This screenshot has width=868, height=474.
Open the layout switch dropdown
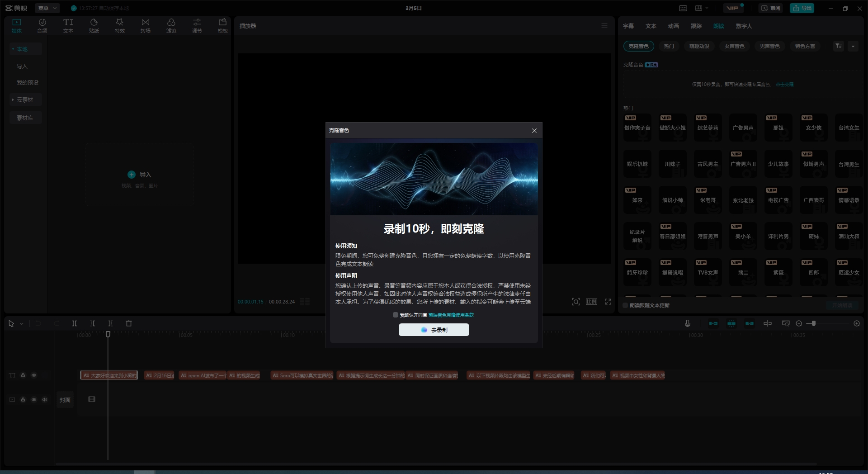pyautogui.click(x=701, y=8)
